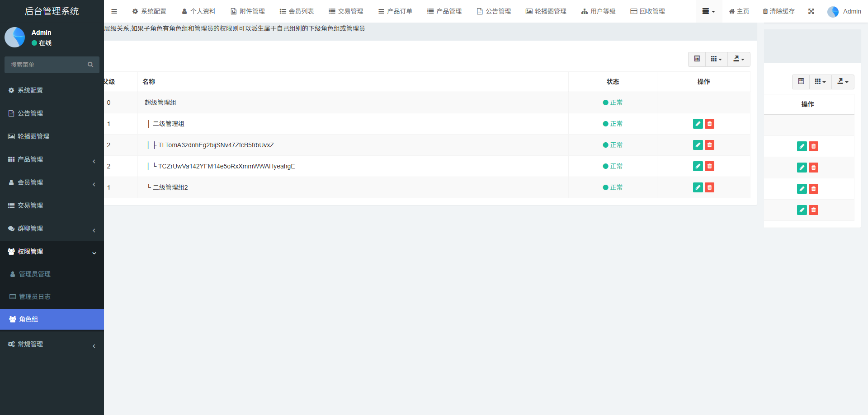The height and width of the screenshot is (415, 868).
Task: Open the export data dropdown
Action: tap(739, 59)
